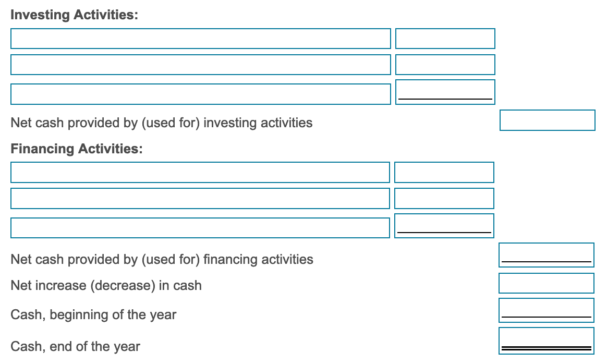Image resolution: width=607 pixels, height=364 pixels.
Task: Select the net increase in cash field
Action: click(x=546, y=283)
